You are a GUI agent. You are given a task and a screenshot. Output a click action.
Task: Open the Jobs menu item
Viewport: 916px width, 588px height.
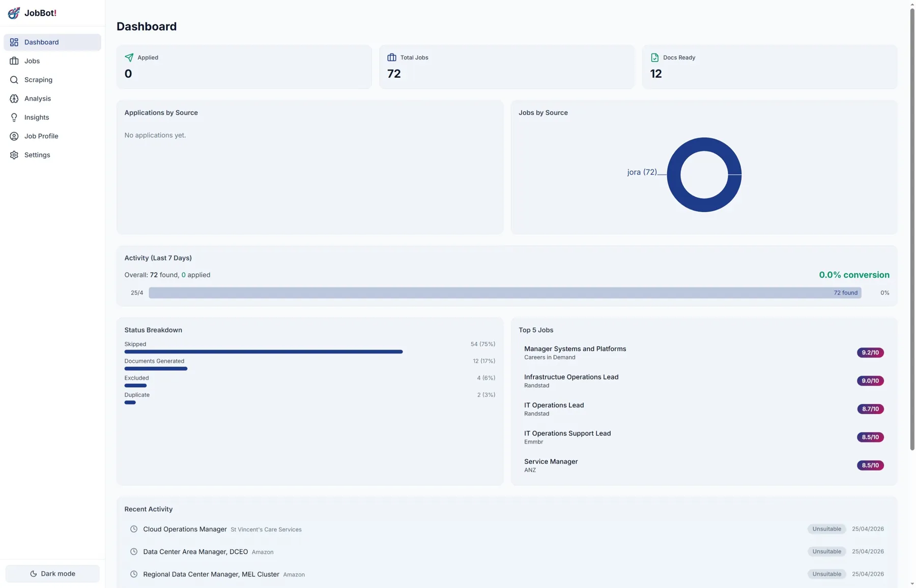(52, 61)
